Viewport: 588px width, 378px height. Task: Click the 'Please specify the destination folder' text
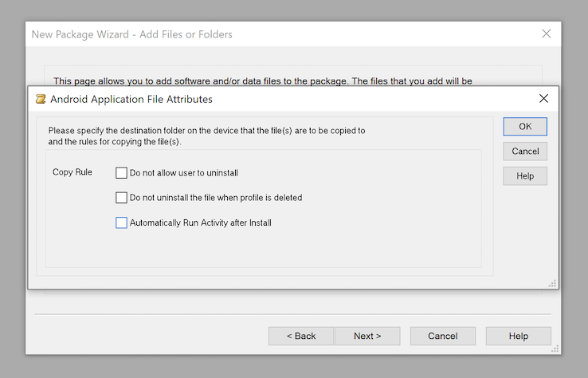pos(206,136)
